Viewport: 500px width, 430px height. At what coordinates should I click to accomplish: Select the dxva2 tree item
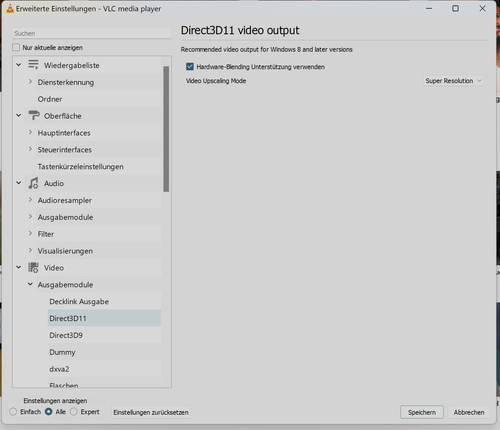pos(59,369)
